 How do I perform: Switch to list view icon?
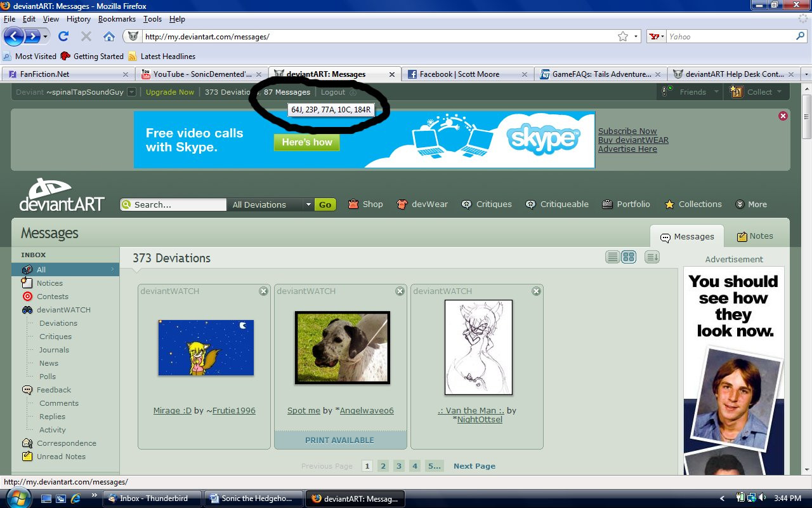tap(612, 257)
